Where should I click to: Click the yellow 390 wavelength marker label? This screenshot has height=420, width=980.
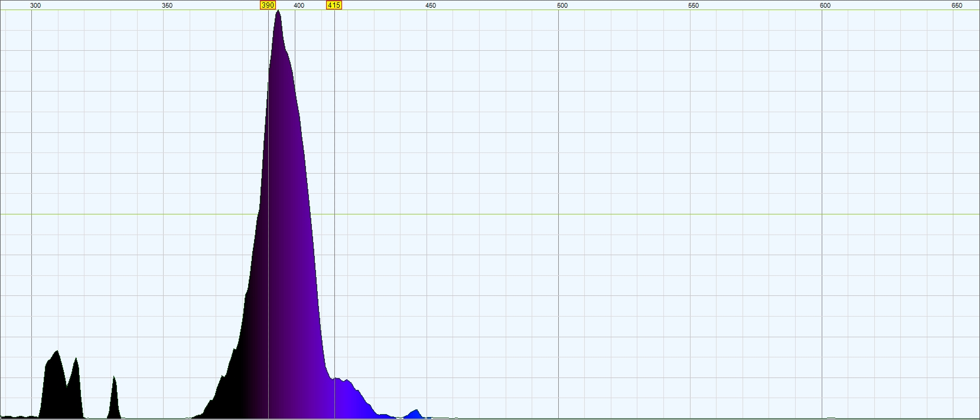[268, 5]
